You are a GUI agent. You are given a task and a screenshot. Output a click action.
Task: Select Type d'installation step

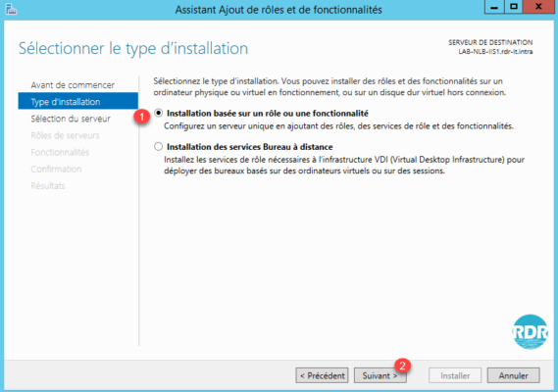coord(77,101)
